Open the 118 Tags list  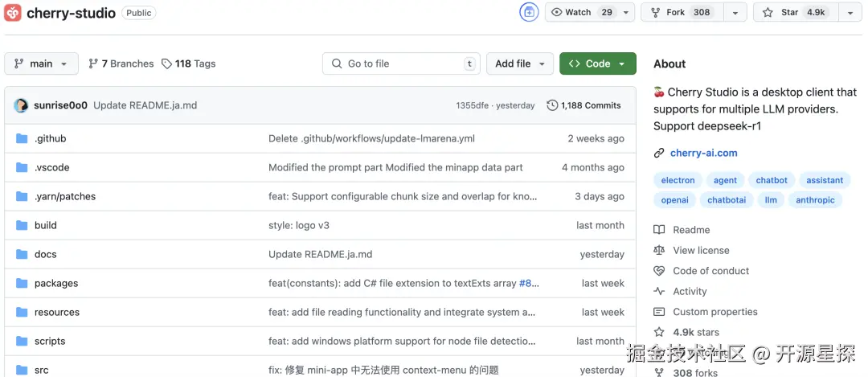tap(189, 64)
